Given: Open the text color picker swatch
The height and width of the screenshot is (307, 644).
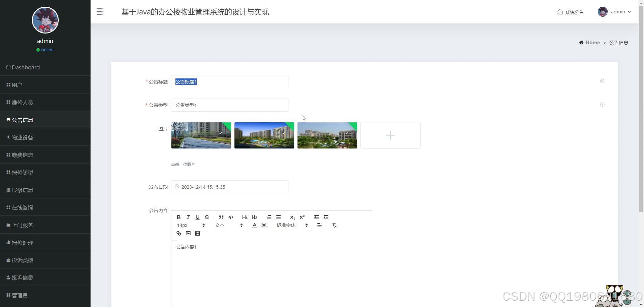Looking at the screenshot, I should pyautogui.click(x=255, y=225).
